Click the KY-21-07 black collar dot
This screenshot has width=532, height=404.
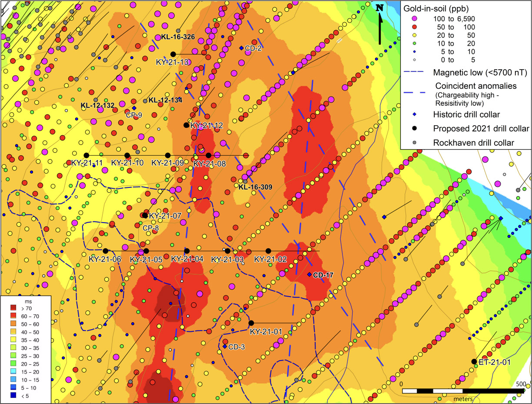point(145,215)
